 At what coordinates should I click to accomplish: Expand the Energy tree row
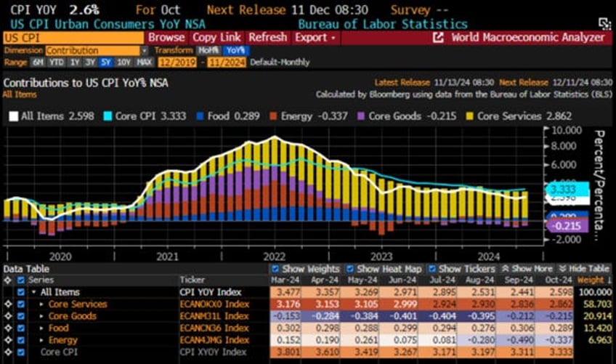(x=41, y=341)
